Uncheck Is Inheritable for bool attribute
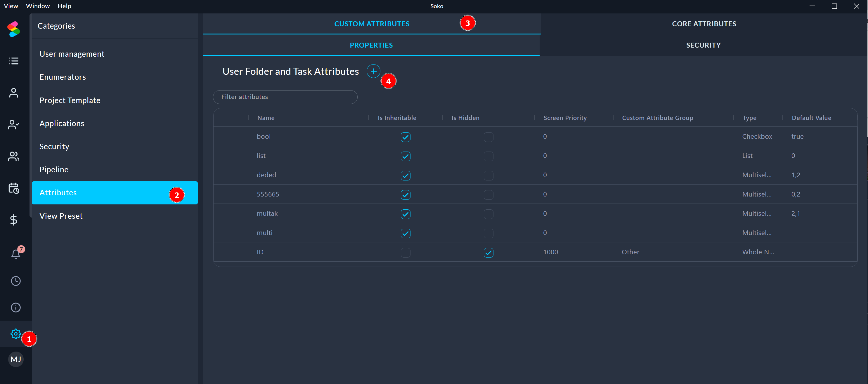 click(405, 137)
